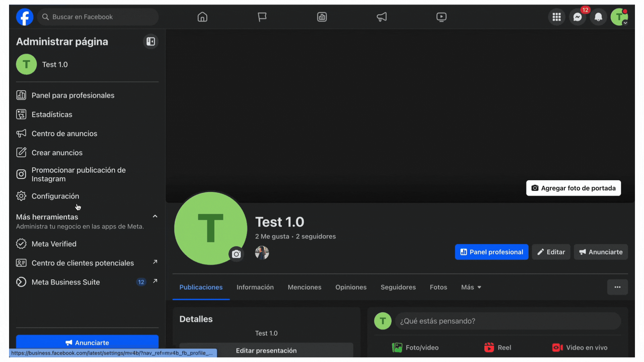Open Messenger chats icon
Viewport: 644px width, 362px height.
coord(577,17)
